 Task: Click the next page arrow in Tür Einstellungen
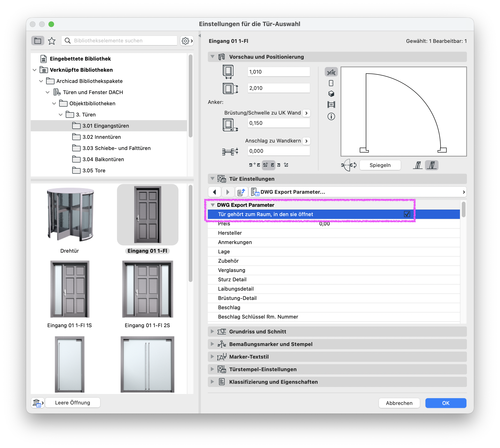point(228,192)
